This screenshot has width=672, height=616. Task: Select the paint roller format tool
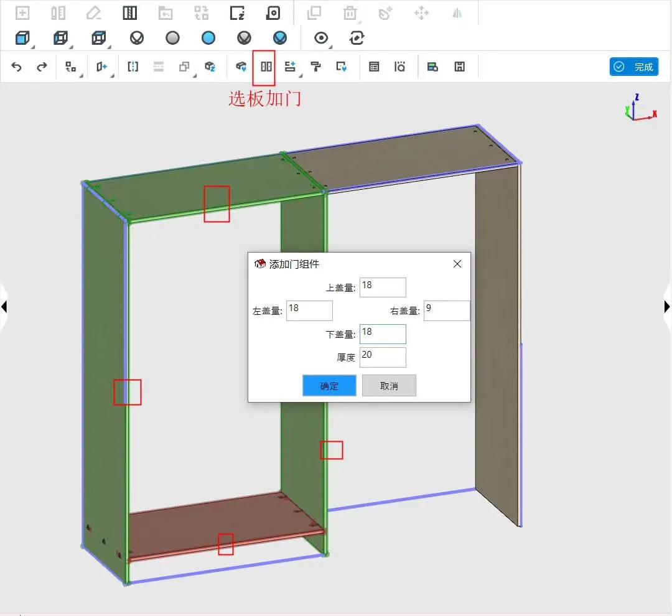(316, 67)
